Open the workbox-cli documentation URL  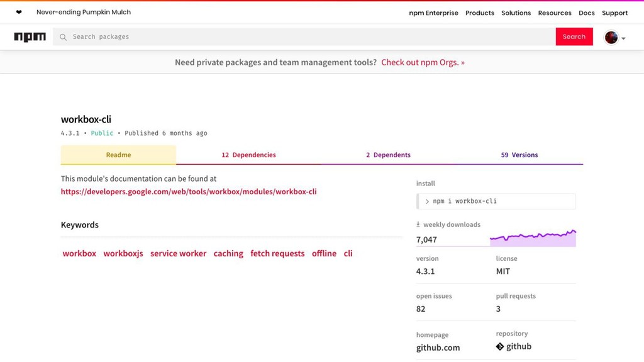pyautogui.click(x=189, y=192)
